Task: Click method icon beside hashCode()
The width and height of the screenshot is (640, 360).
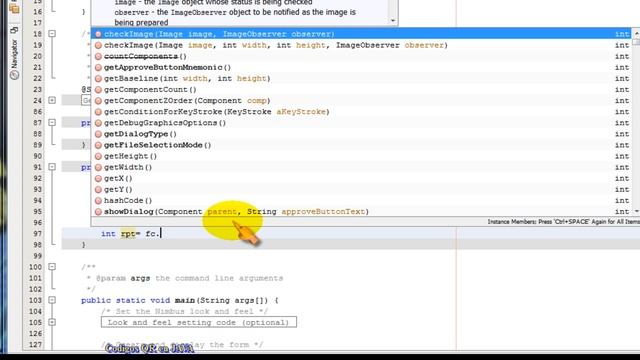Action: point(98,200)
